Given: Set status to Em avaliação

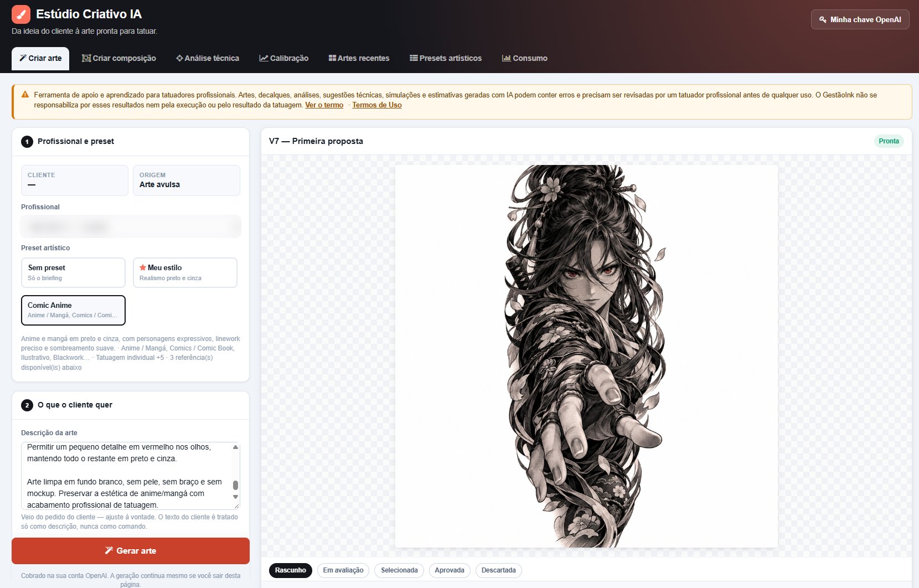Looking at the screenshot, I should (x=343, y=570).
